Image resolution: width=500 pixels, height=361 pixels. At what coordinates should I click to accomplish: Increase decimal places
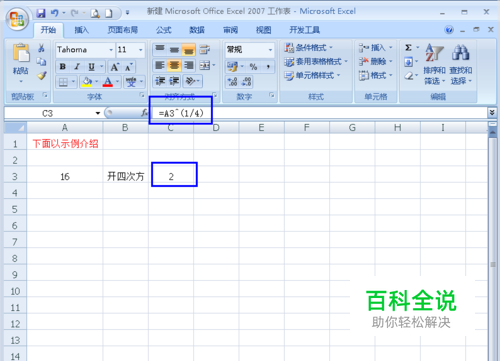coord(232,82)
